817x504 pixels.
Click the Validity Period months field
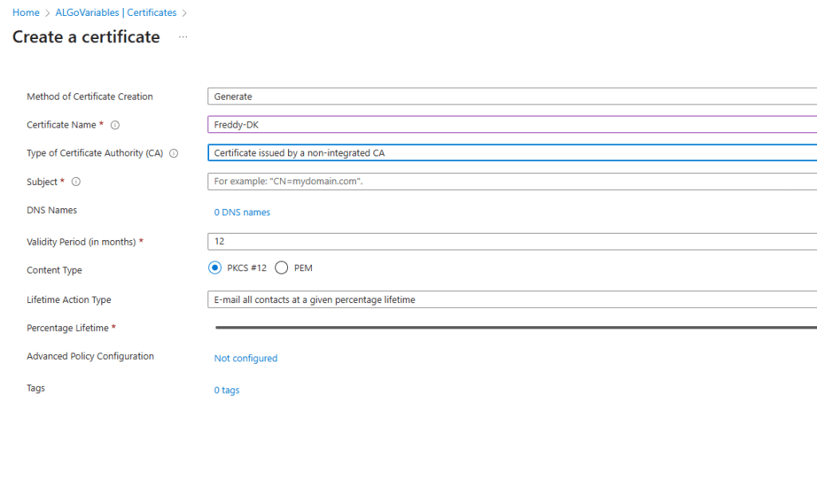[511, 241]
